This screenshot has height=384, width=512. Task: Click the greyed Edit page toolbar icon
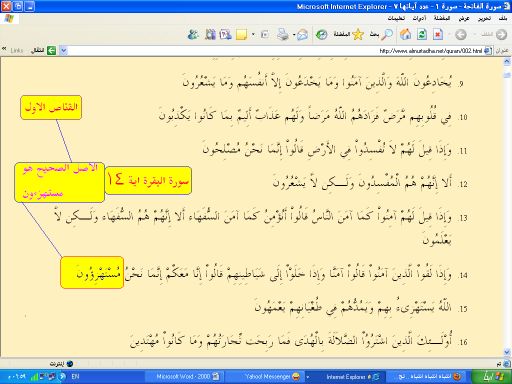[265, 34]
